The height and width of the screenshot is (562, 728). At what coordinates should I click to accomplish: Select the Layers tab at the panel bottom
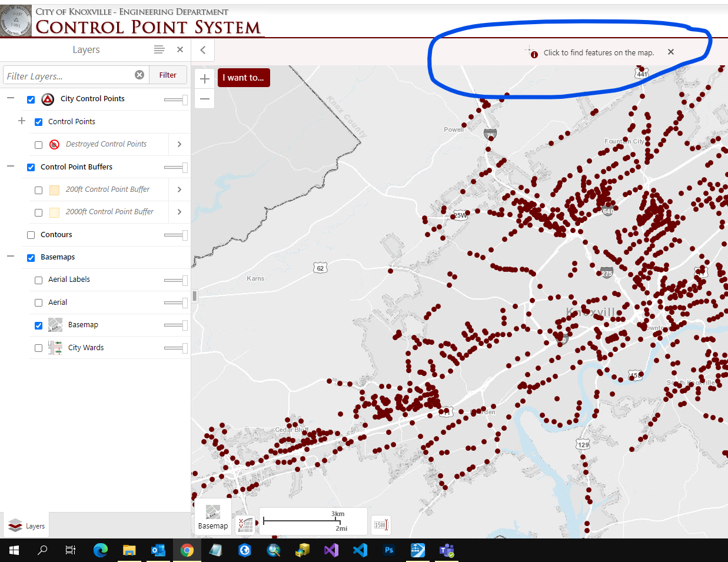[26, 526]
